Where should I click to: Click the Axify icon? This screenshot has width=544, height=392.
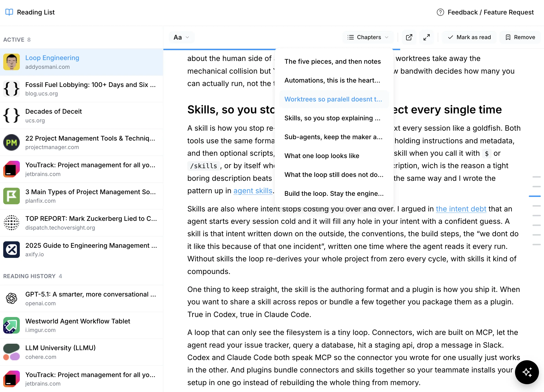pyautogui.click(x=12, y=250)
